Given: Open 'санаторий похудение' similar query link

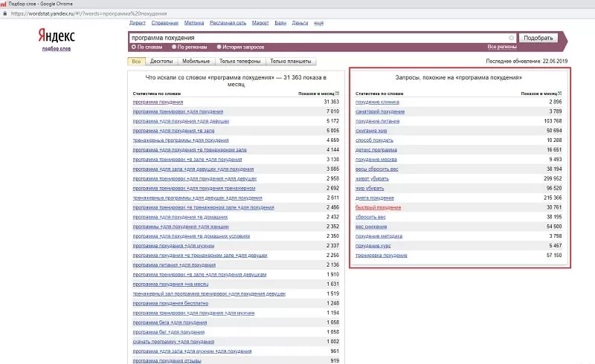Looking at the screenshot, I should point(380,111).
